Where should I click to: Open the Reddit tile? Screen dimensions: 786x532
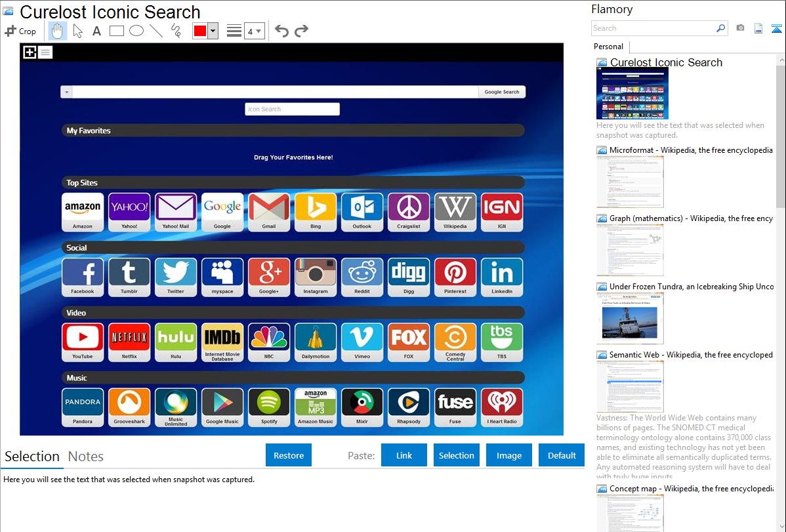(x=362, y=277)
